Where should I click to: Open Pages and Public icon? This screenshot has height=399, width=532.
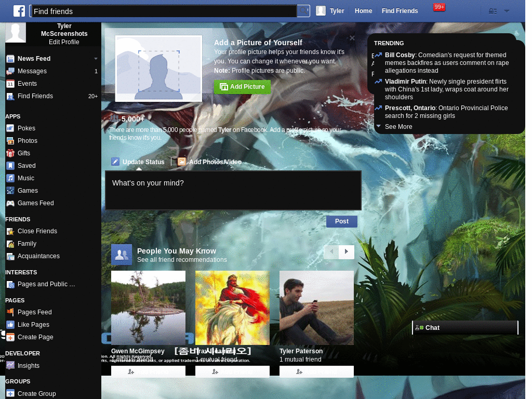pyautogui.click(x=10, y=284)
